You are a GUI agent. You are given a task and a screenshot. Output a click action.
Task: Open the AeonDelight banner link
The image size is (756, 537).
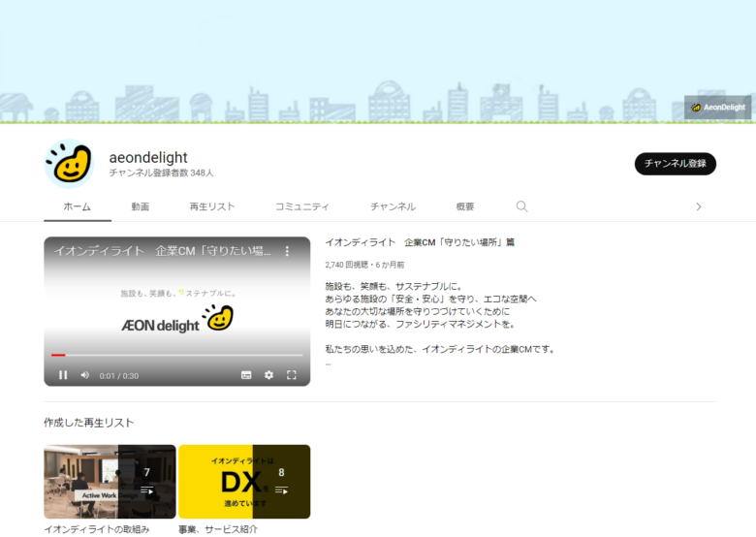click(717, 107)
